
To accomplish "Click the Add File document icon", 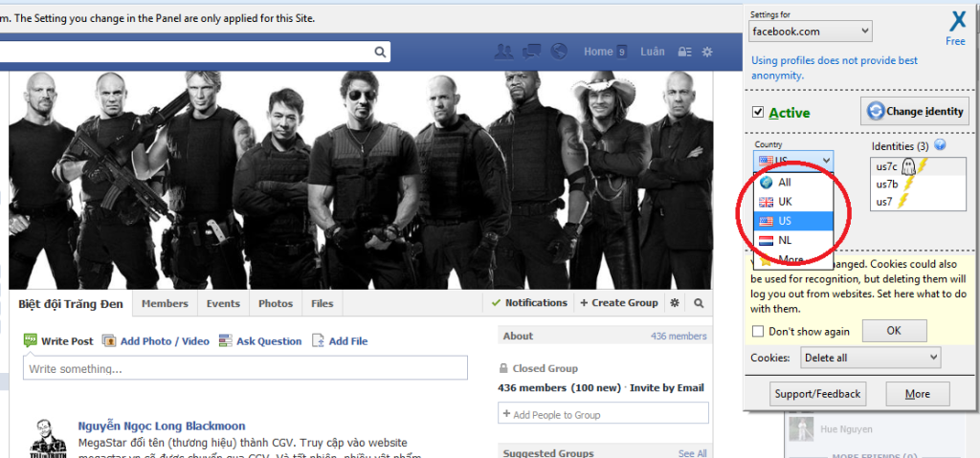I will (x=318, y=341).
